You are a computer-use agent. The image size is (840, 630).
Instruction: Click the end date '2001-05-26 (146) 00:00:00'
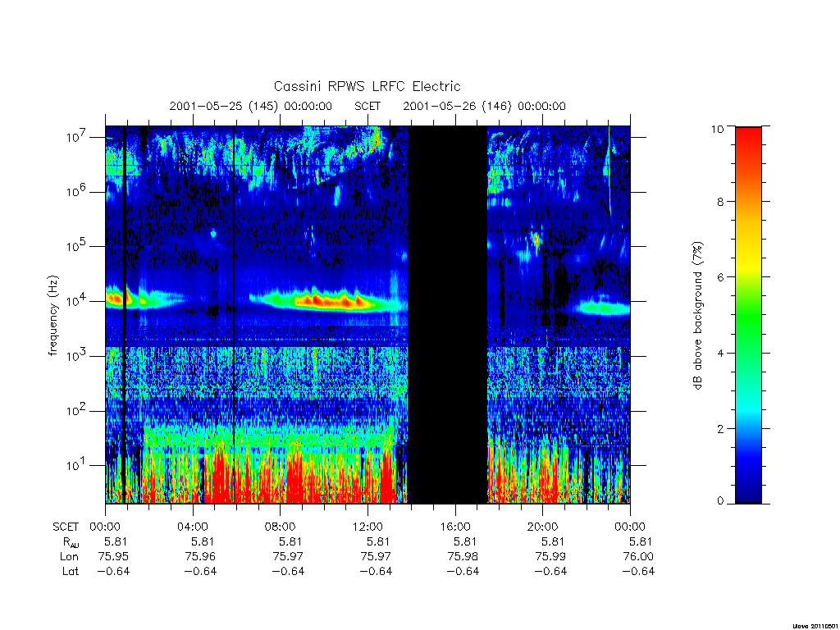coord(484,106)
